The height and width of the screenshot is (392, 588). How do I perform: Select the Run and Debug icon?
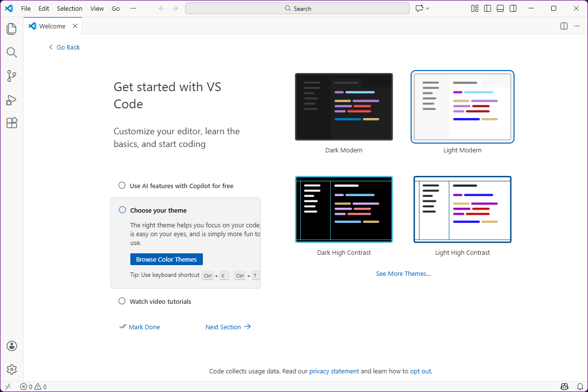12,99
